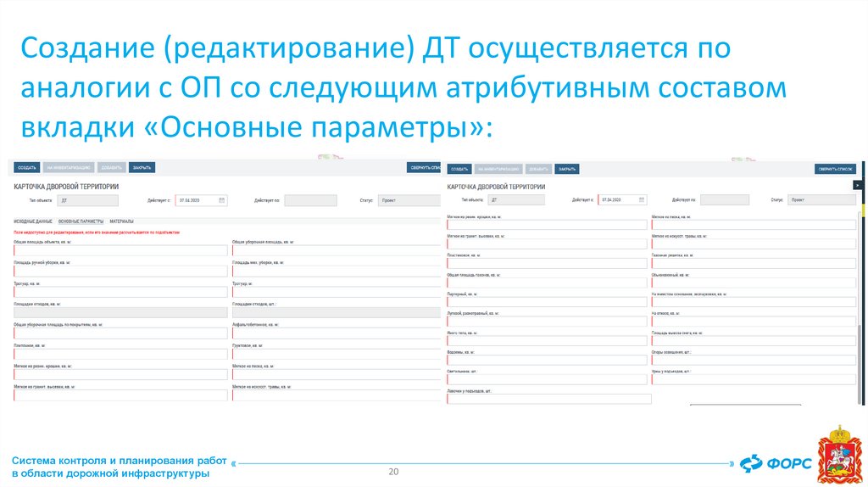Click СОЗДАТЬ button in the left screenshot

pos(26,167)
